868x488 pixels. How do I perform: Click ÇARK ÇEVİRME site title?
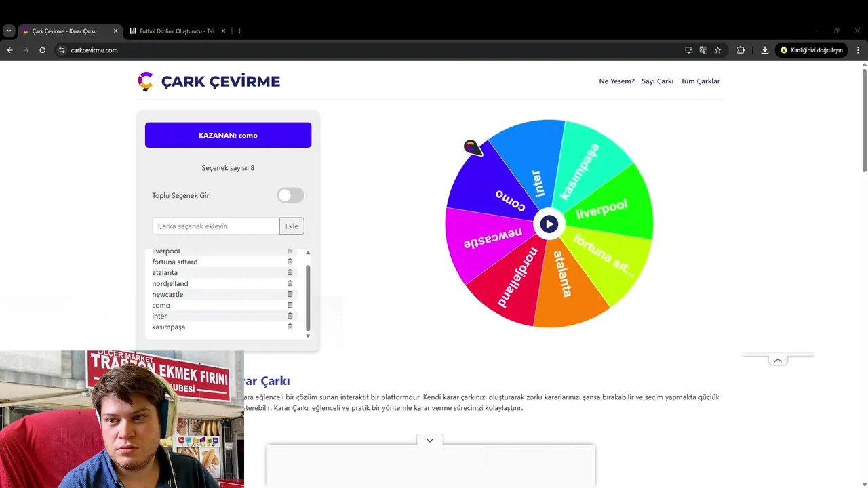click(x=220, y=81)
